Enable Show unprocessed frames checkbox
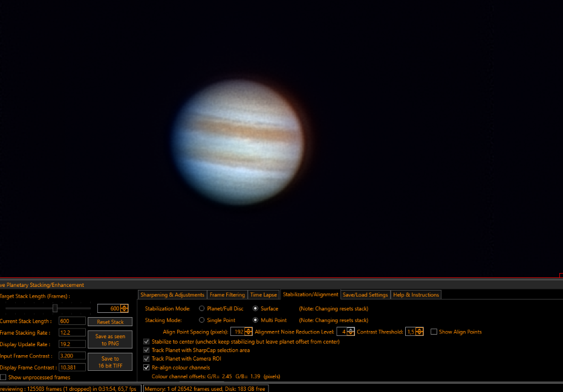The width and height of the screenshot is (563, 392). (3, 378)
